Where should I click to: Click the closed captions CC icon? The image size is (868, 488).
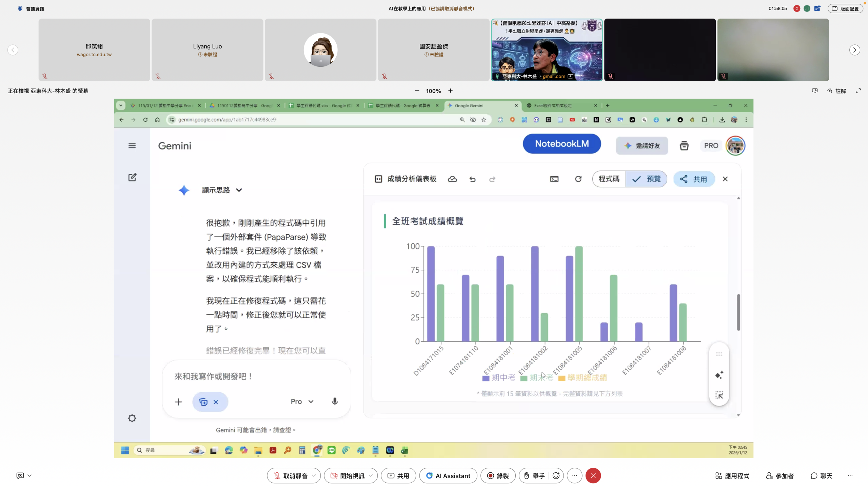tap(20, 476)
